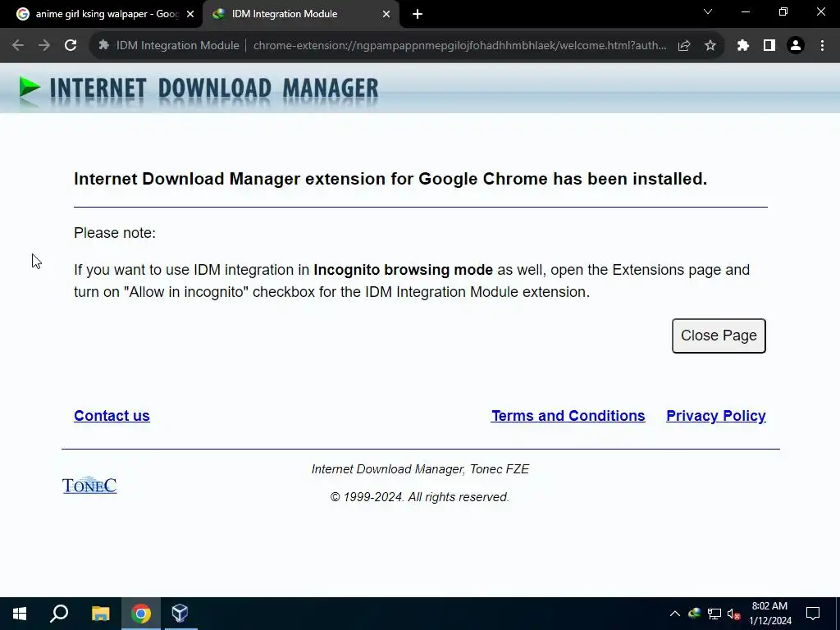Open the notification center icon
Image resolution: width=840 pixels, height=630 pixels.
[x=813, y=614]
